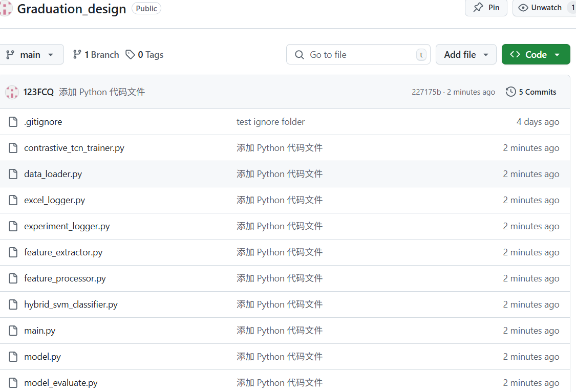Screen dimensions: 576x392
Task: Open experiment_logger.py file
Action: [67, 226]
